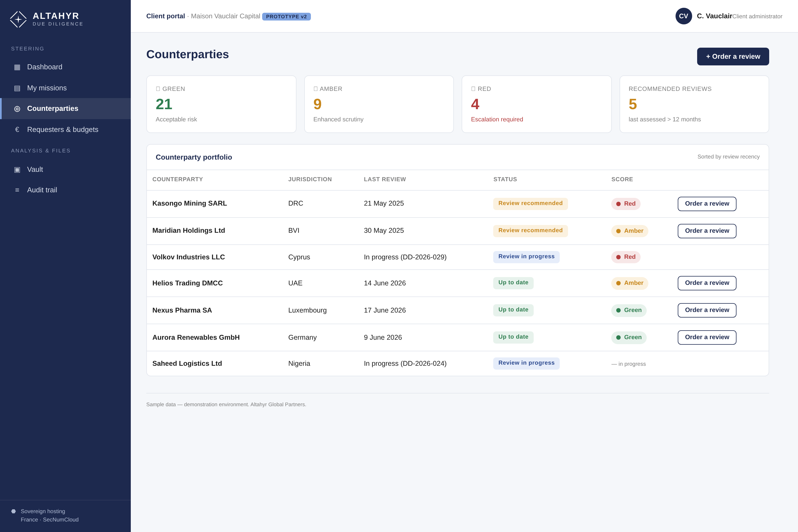Click Saheed's Review in progress badge
Image resolution: width=798 pixels, height=532 pixels.
pyautogui.click(x=526, y=363)
